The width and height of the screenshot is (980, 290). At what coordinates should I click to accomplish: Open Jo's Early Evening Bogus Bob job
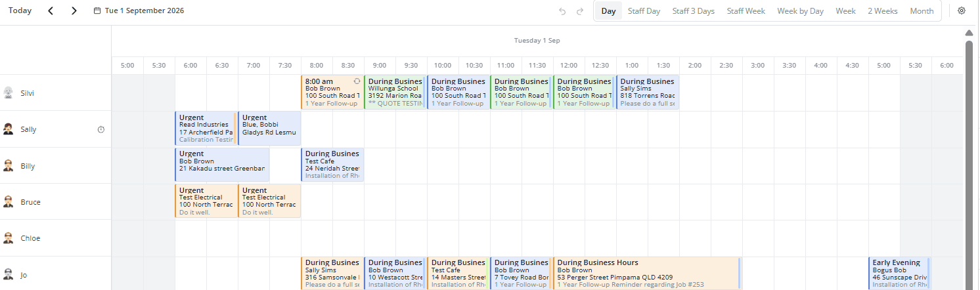click(899, 274)
